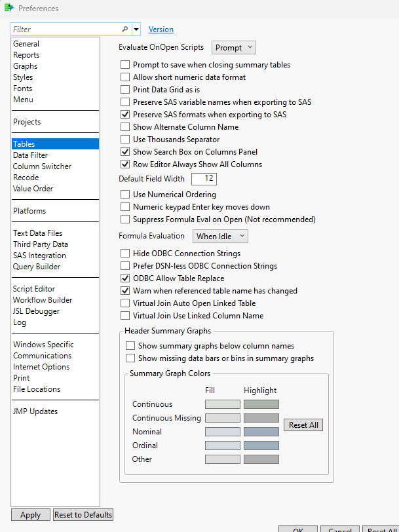Select Graphs in the preferences category list
Screen dimensions: 399x532
(26, 66)
